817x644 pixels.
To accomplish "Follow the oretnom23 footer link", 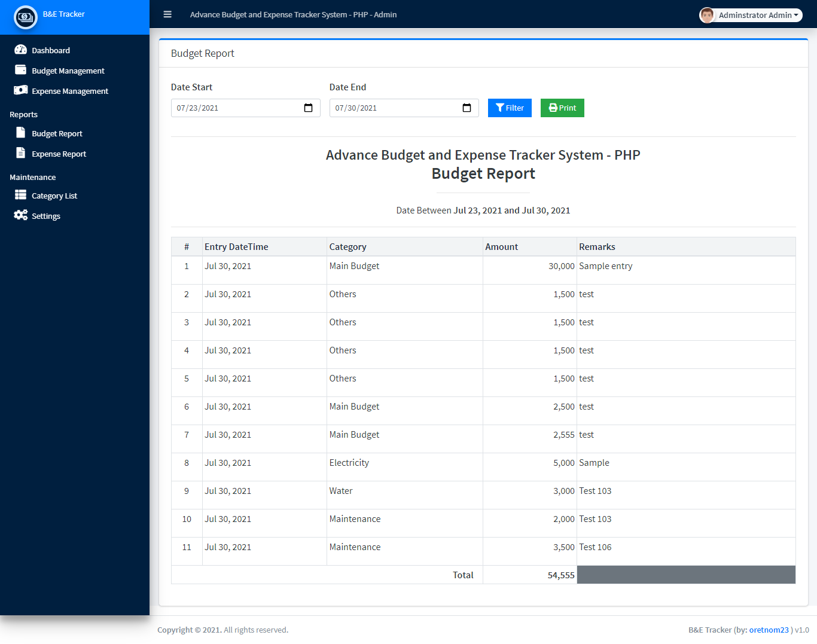I will (769, 630).
